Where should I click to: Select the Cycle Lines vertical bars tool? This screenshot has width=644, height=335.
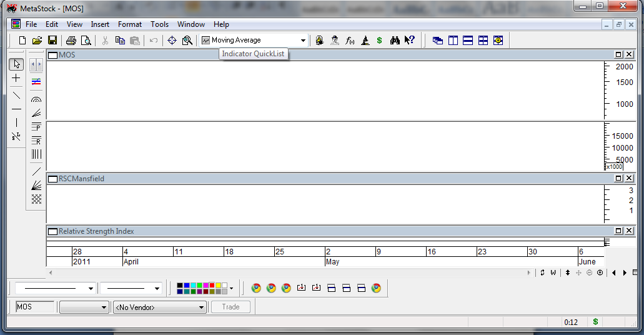tap(37, 154)
